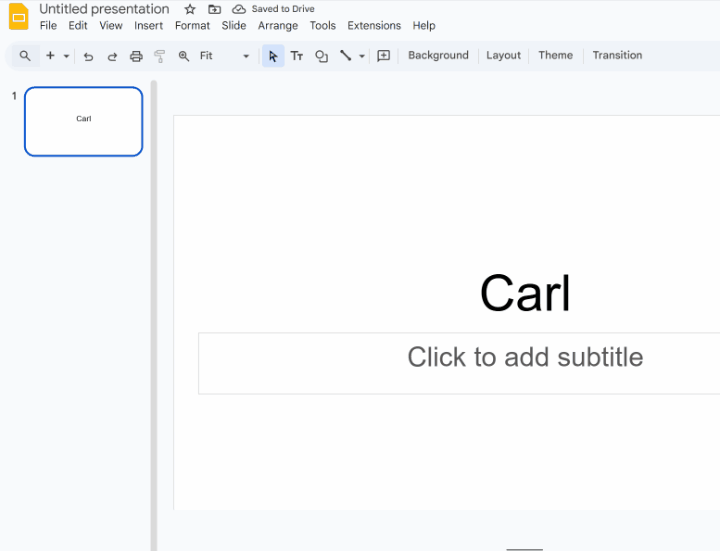Open the Format menu

[x=192, y=26]
